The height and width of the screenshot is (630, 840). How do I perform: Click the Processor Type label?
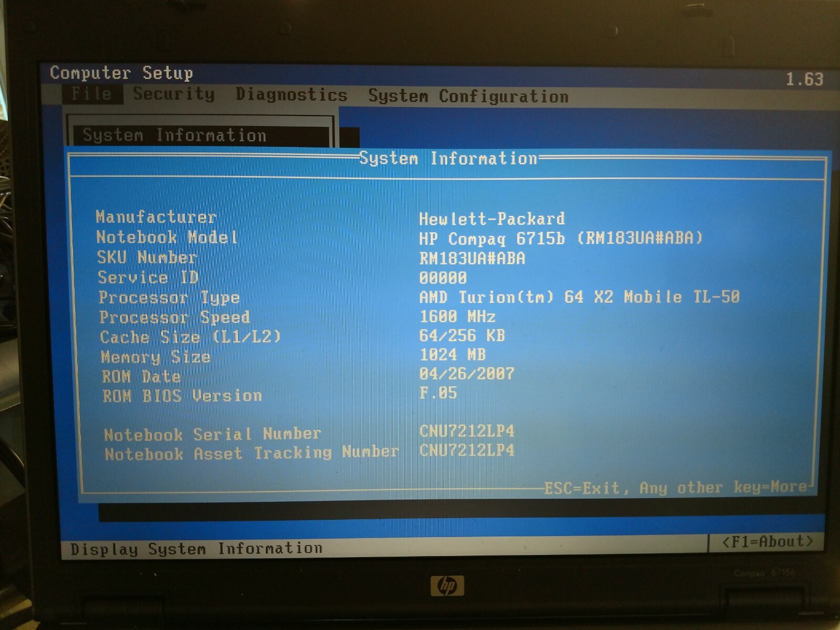pos(169,298)
